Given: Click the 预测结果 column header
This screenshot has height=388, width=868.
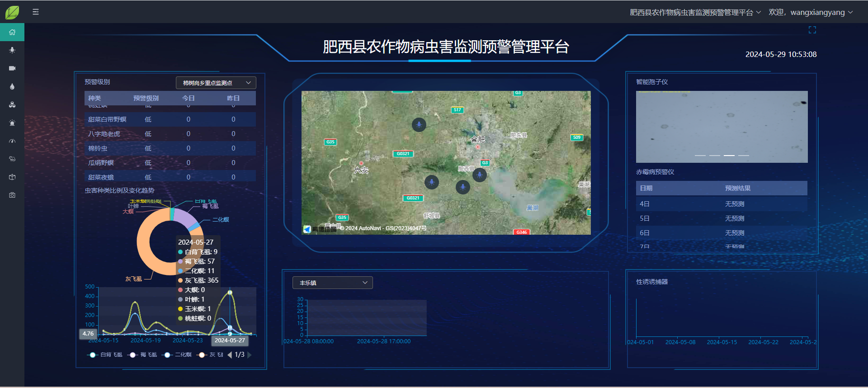Looking at the screenshot, I should [x=738, y=188].
